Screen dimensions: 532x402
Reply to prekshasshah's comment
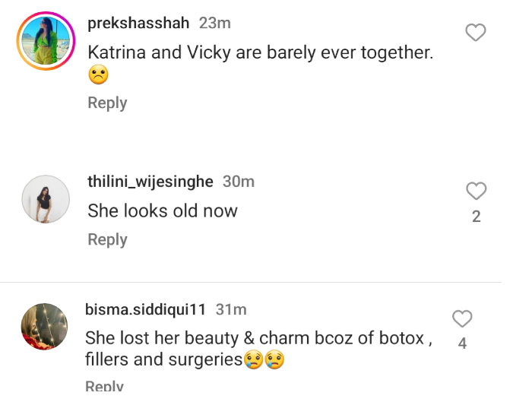(107, 103)
